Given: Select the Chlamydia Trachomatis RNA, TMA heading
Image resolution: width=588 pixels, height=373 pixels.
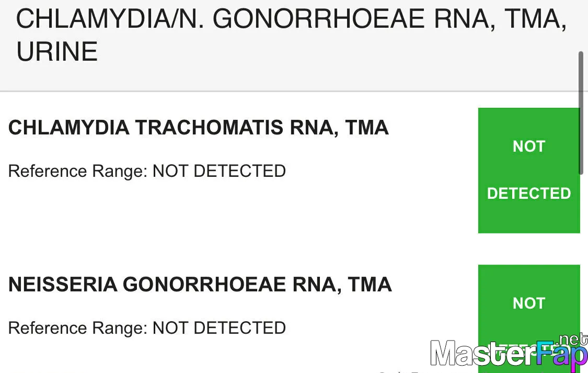Looking at the screenshot, I should click(199, 128).
